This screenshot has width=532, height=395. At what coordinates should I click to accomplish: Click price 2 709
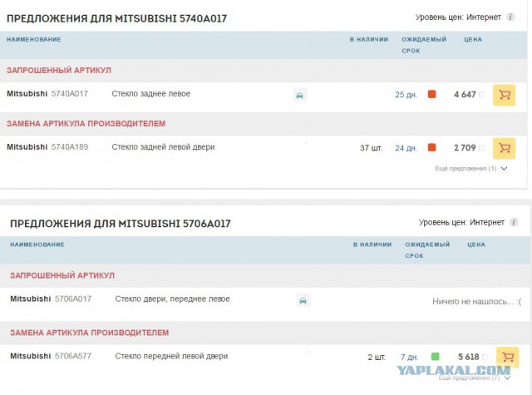(x=465, y=148)
